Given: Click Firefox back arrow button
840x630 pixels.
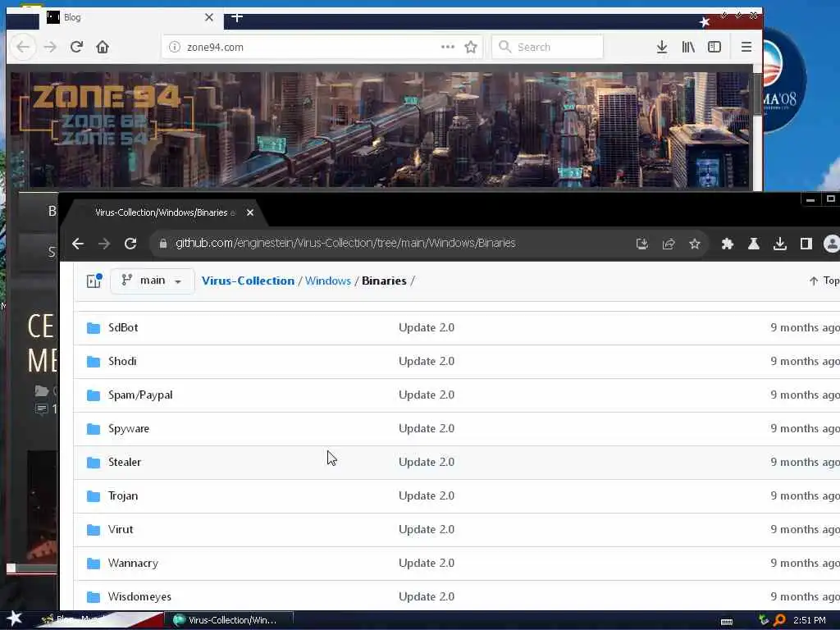Looking at the screenshot, I should click(x=23, y=47).
